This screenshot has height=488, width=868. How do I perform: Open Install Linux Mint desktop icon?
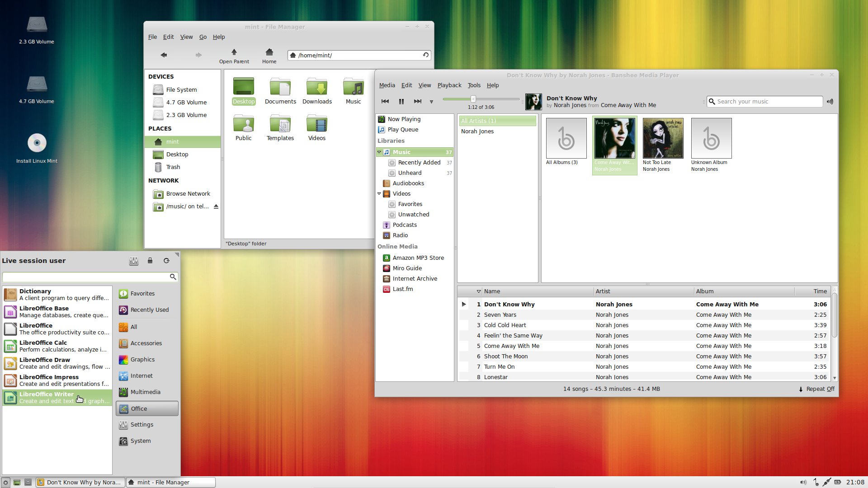(37, 148)
